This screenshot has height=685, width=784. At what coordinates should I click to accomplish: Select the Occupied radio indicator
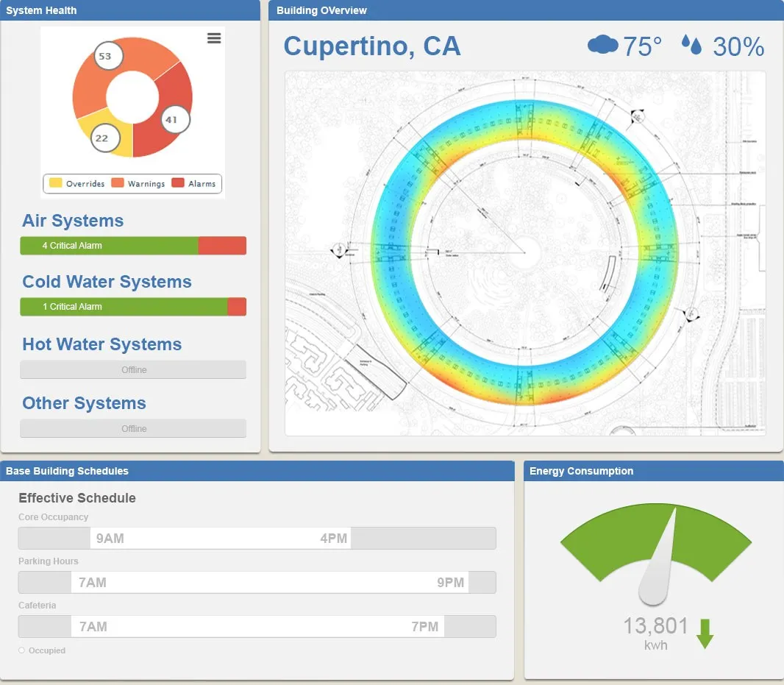coord(21,650)
